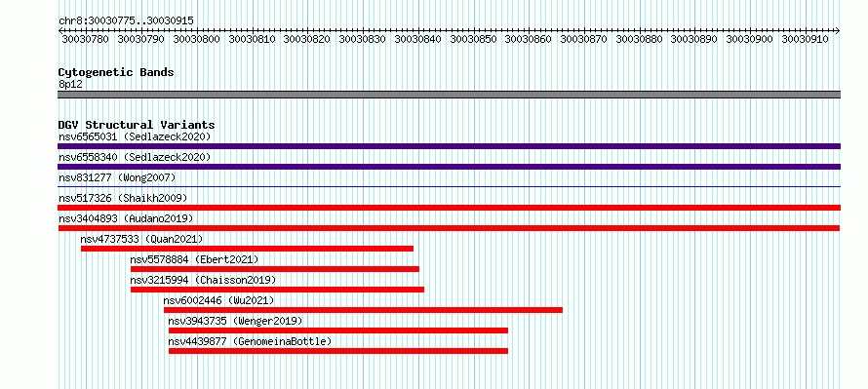The image size is (868, 389).
Task: Click ruler position 30030790
Action: pos(141,39)
